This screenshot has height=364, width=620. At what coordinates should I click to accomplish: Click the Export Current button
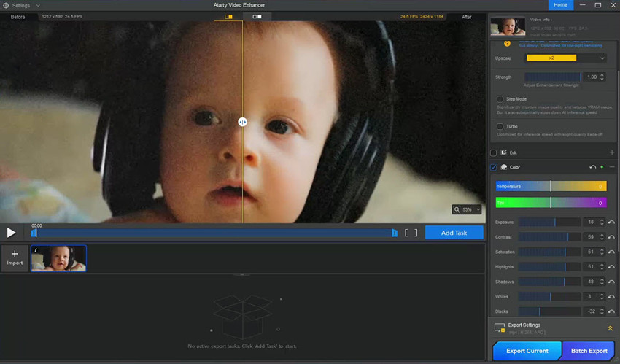tap(527, 351)
